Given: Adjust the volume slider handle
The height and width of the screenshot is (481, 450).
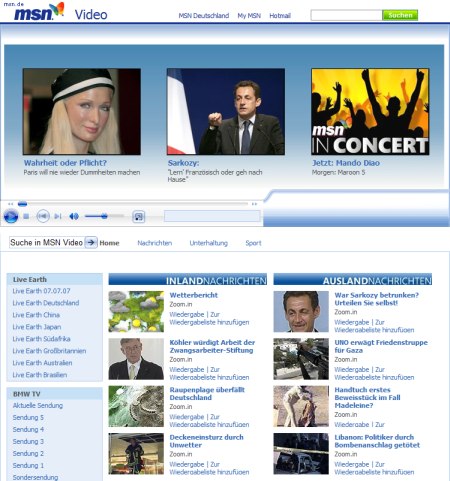Looking at the screenshot, I should (x=104, y=216).
